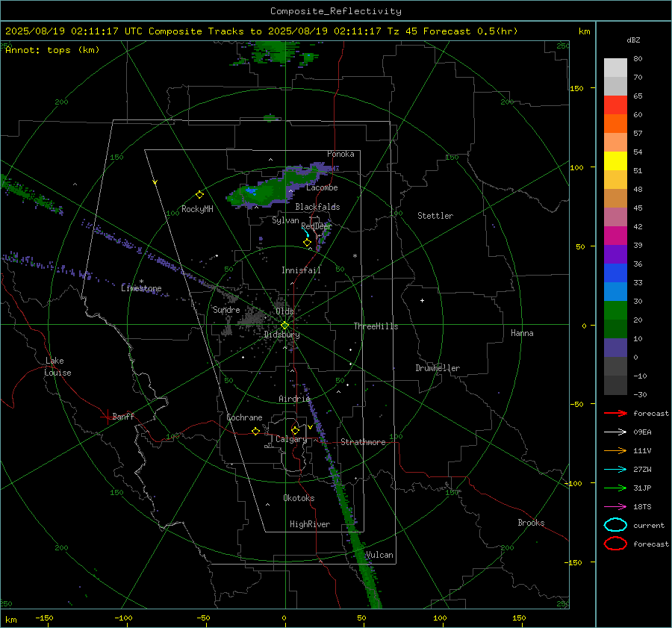Click the Strathmore town label
Viewport: 672px width, 628px height.
[x=363, y=442]
